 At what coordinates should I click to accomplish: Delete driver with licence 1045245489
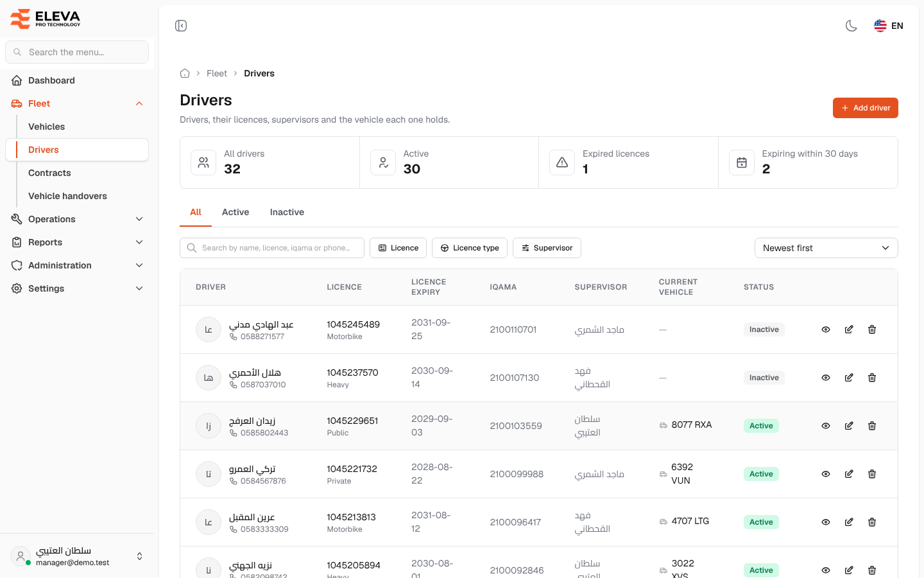click(872, 329)
